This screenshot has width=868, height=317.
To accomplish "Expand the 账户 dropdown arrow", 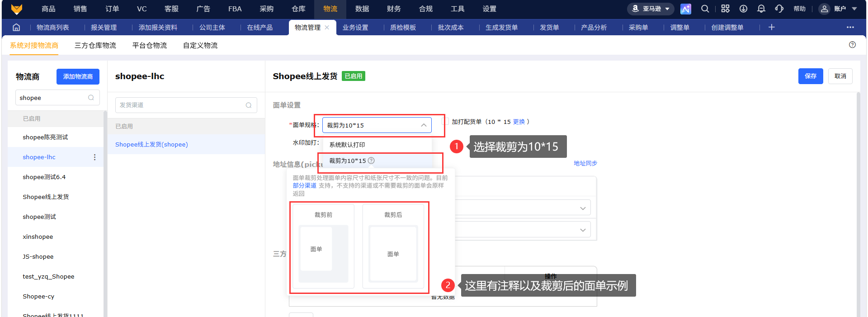I will (x=854, y=9).
